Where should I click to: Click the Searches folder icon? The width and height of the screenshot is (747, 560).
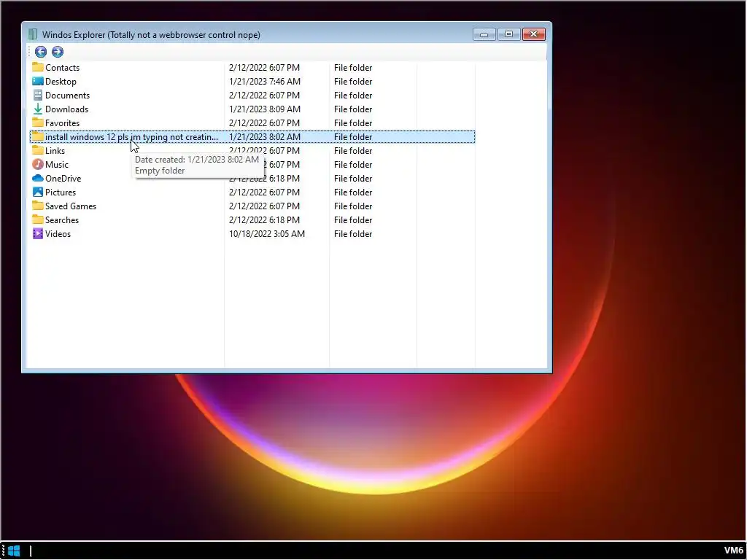point(38,219)
